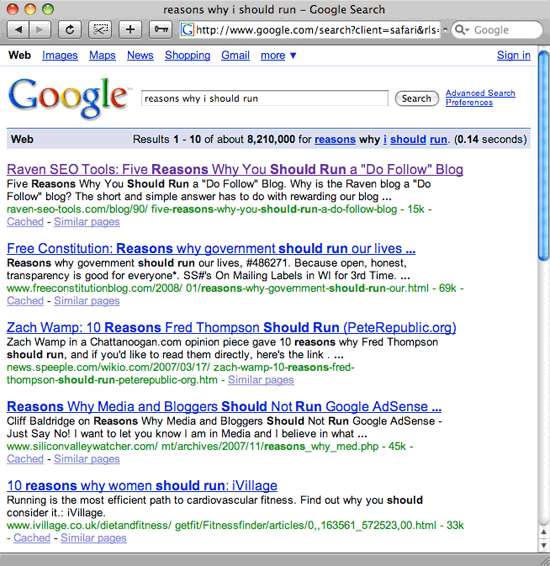This screenshot has height=566, width=550.
Task: Open the Gmail link
Action: (235, 55)
